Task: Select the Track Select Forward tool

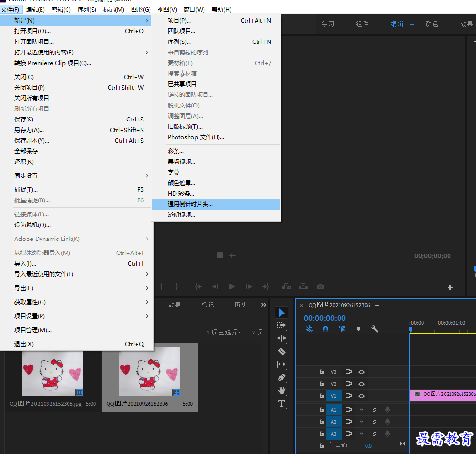Action: [282, 325]
